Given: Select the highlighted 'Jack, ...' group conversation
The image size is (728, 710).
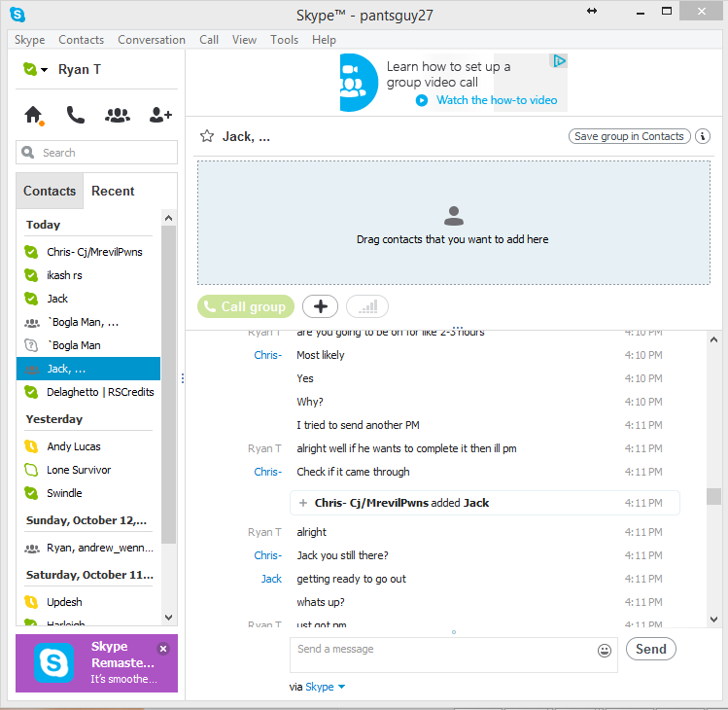Looking at the screenshot, I should point(88,369).
